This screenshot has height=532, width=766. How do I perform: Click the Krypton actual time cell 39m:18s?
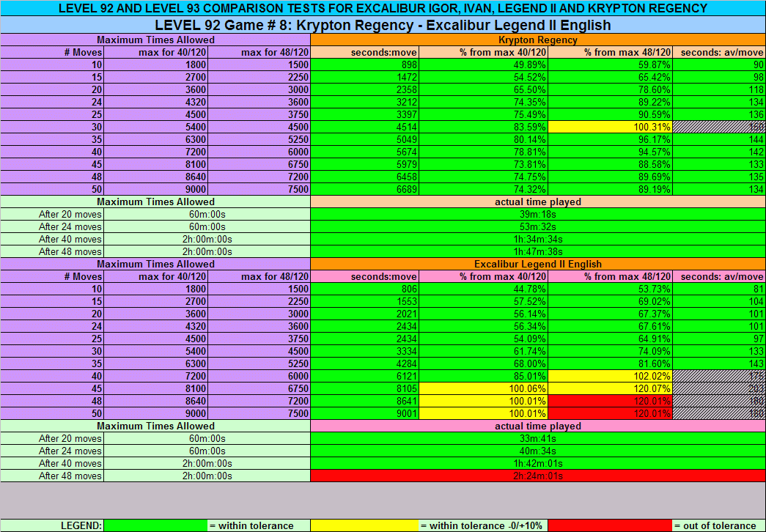click(x=538, y=215)
